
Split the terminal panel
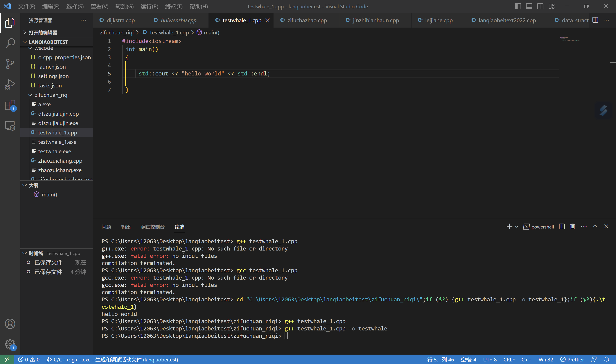pyautogui.click(x=562, y=226)
